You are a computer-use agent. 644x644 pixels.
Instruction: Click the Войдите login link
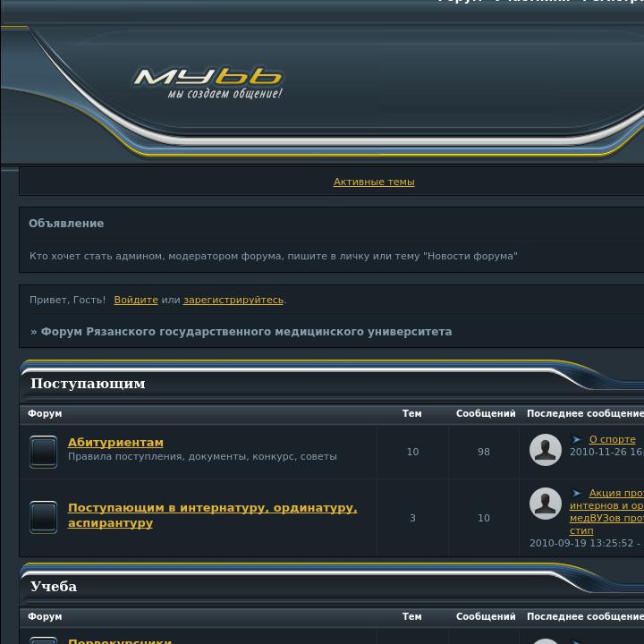[x=136, y=300]
